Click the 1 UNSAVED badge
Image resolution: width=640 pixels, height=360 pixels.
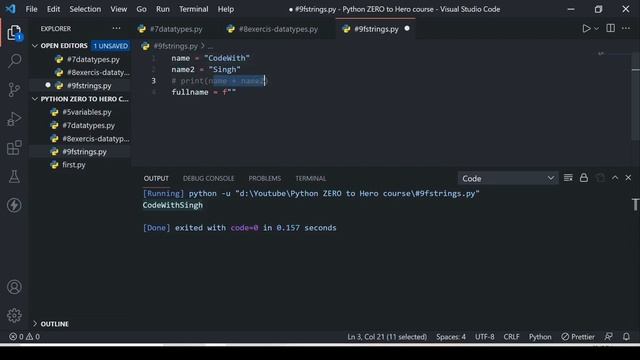(111, 46)
